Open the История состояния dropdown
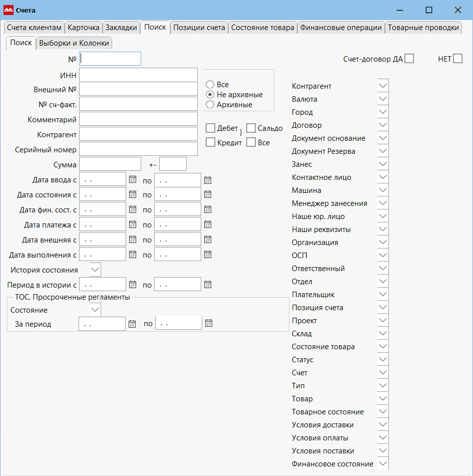 point(95,270)
